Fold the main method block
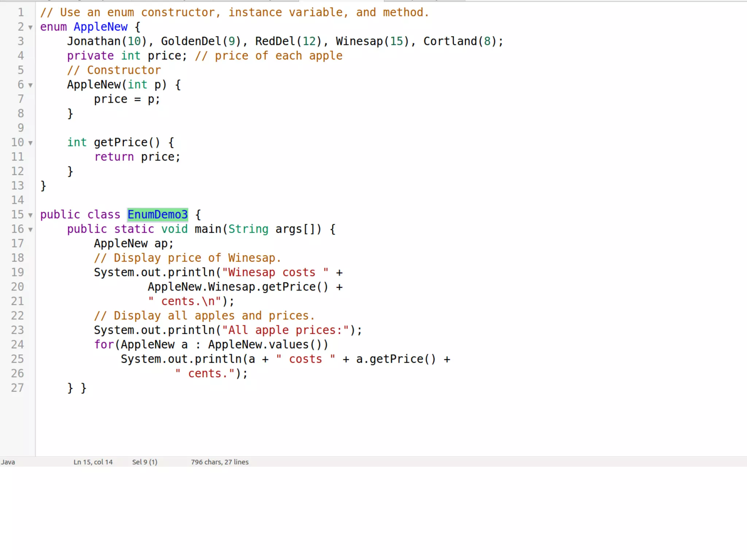The image size is (747, 560). click(31, 230)
